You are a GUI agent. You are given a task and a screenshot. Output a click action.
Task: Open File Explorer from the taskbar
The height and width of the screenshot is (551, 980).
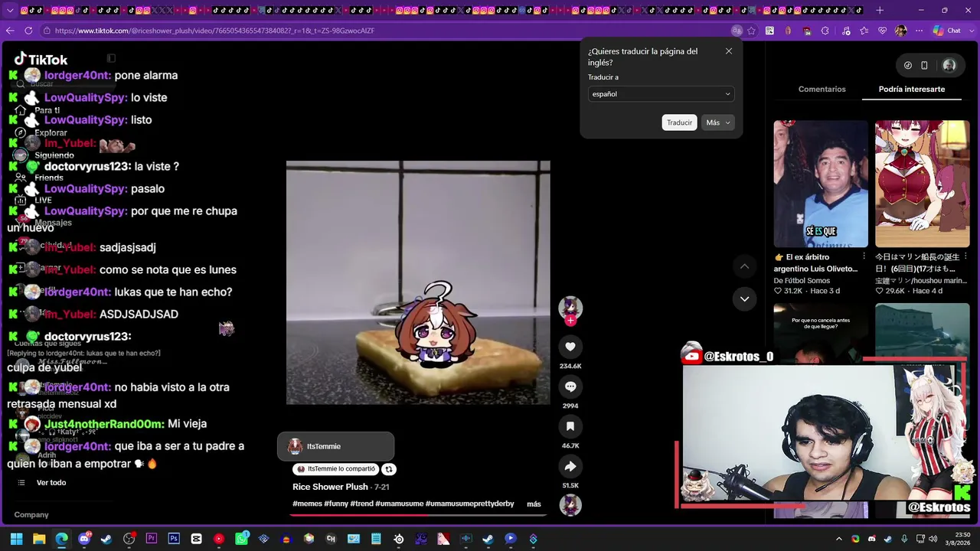tap(39, 539)
